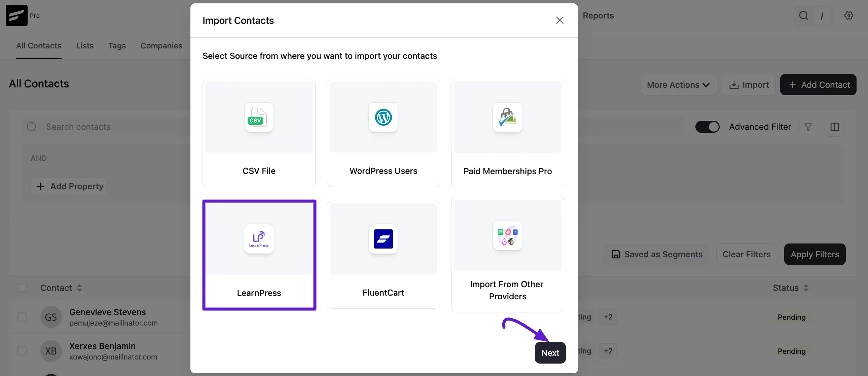Click Saved as Segments button
This screenshot has height=376, width=868.
pos(656,254)
